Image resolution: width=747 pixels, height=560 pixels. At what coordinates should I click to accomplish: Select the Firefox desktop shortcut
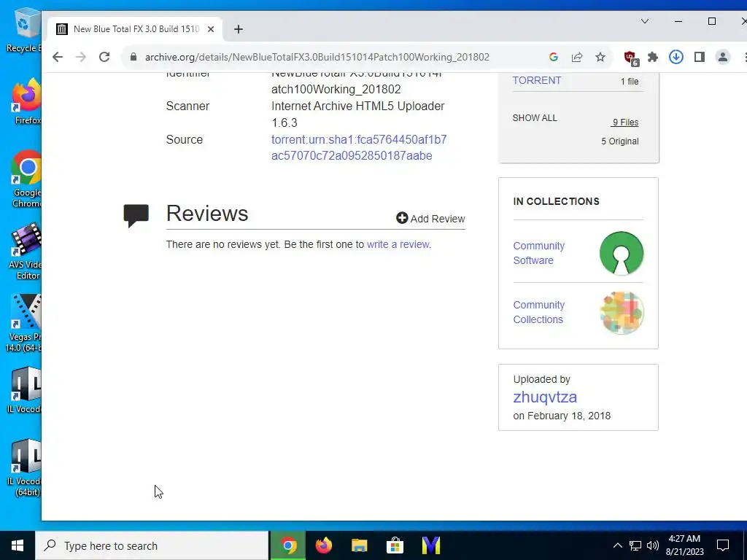pos(26,102)
